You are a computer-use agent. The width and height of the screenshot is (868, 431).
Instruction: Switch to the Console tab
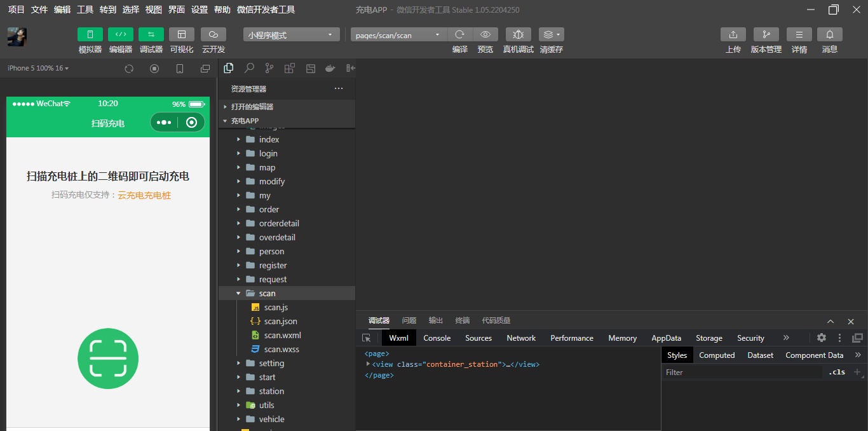click(x=437, y=338)
